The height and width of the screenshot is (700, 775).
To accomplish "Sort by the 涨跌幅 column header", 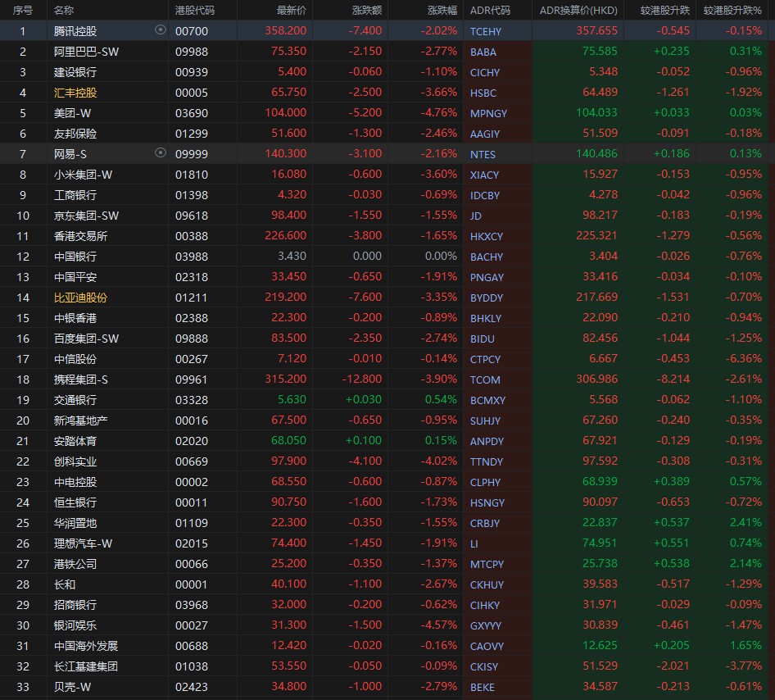I will click(x=442, y=10).
